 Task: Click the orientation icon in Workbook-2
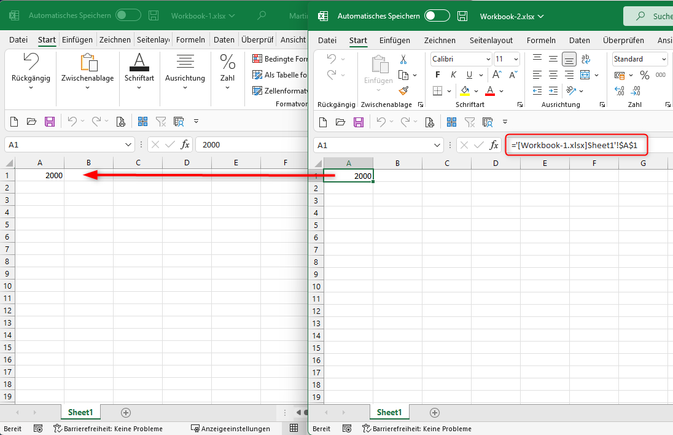[x=571, y=91]
